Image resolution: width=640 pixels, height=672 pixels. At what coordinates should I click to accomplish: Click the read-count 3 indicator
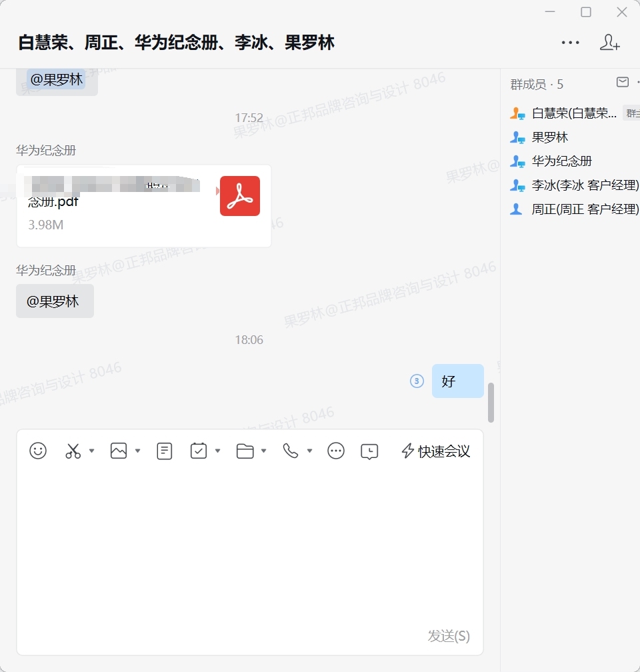[417, 381]
